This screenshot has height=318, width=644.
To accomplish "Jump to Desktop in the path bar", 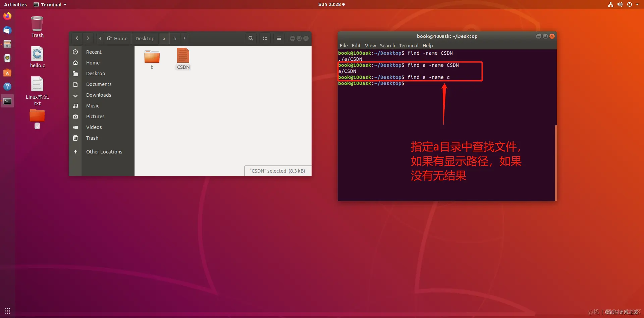I will point(145,38).
